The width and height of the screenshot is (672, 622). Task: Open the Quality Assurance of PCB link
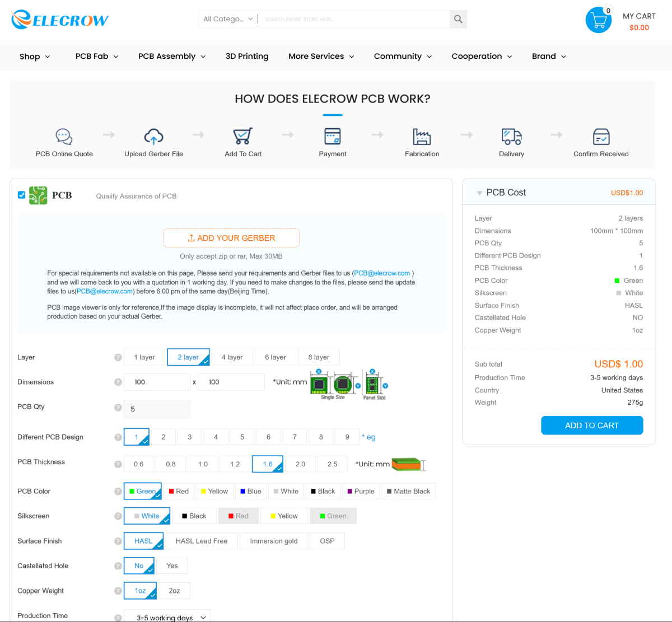(x=136, y=197)
